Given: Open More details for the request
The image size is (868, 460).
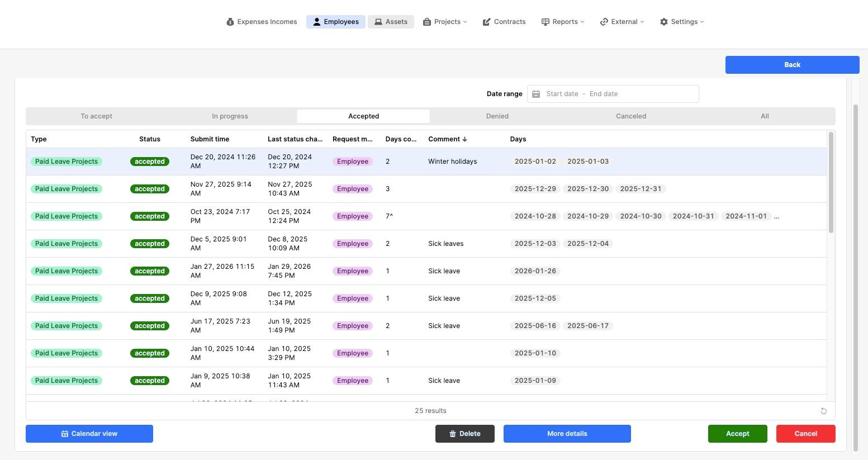Looking at the screenshot, I should [x=567, y=433].
